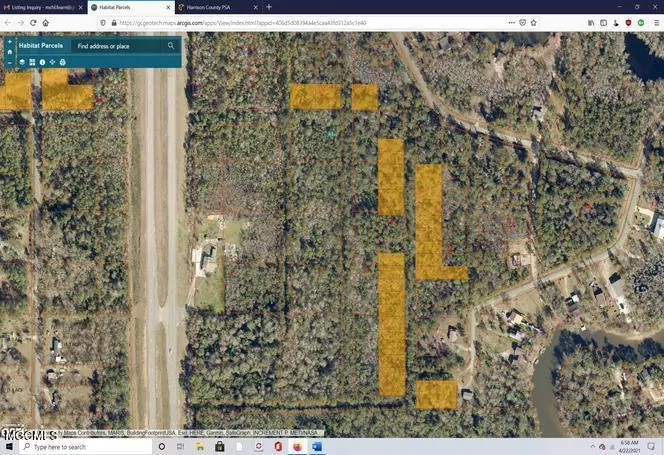The width and height of the screenshot is (664, 455).
Task: Click the search magnifier icon
Action: point(171,46)
